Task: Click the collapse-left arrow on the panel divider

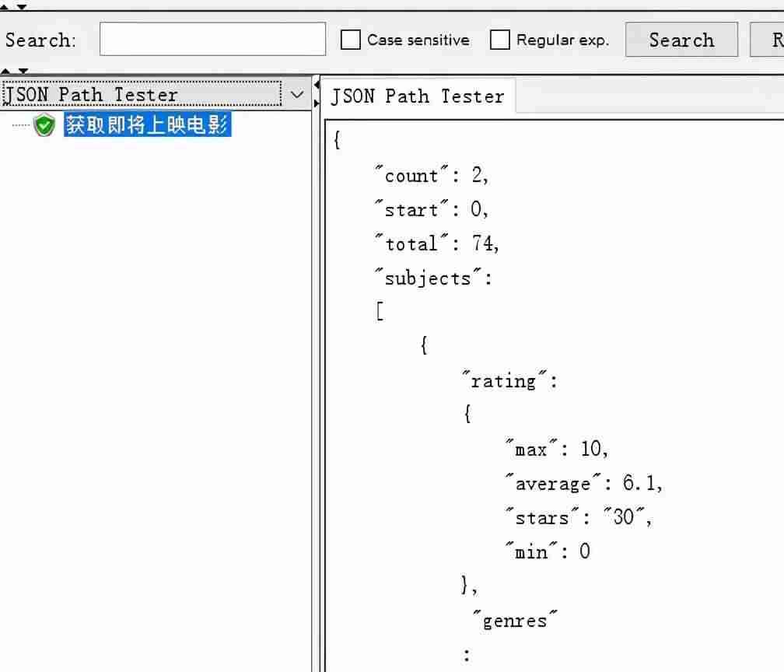Action: pos(317,86)
